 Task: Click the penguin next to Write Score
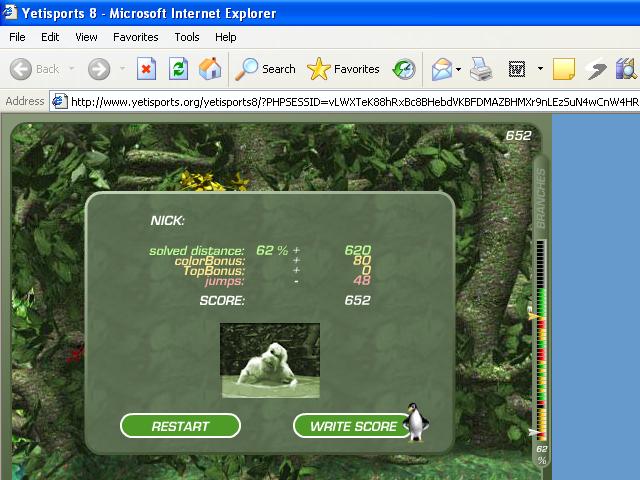point(417,422)
